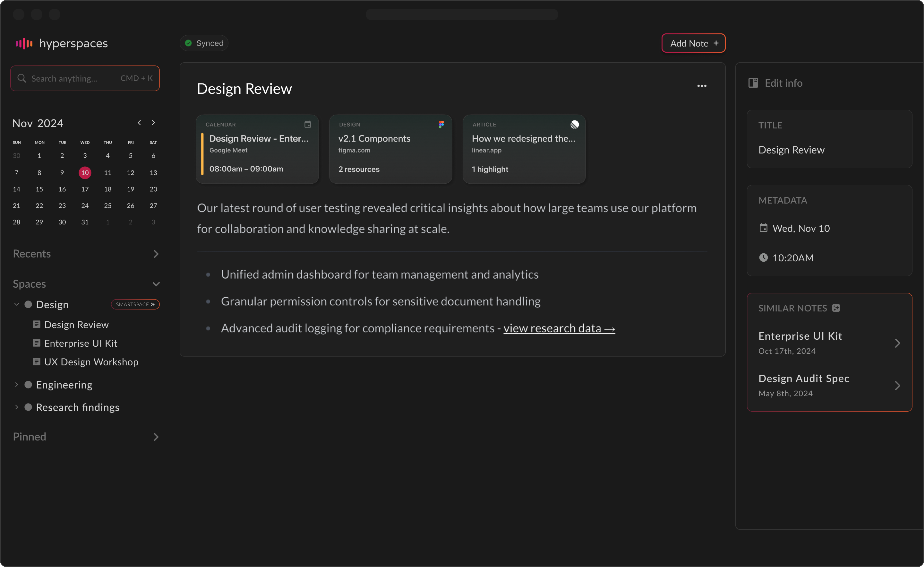Screen dimensions: 924x567
Task: Select November 25 in the calendar
Action: (x=107, y=205)
